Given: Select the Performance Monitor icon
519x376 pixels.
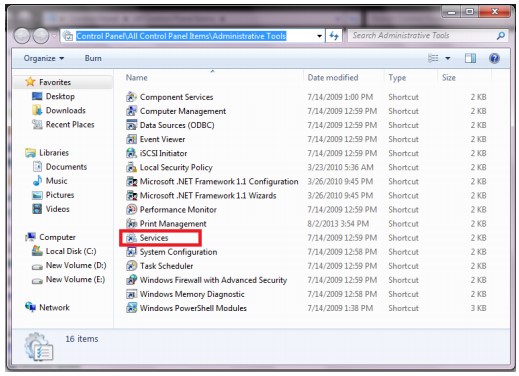Looking at the screenshot, I should [131, 209].
